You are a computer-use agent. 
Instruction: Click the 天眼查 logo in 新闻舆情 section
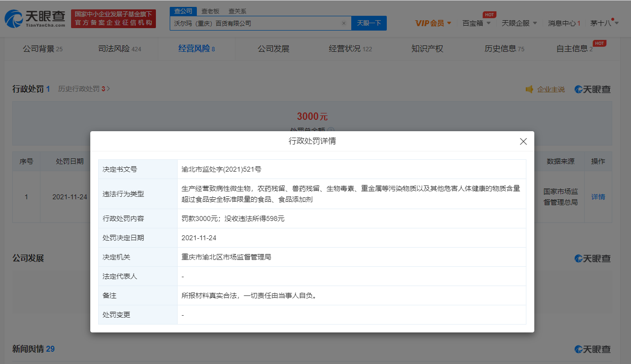pyautogui.click(x=593, y=349)
